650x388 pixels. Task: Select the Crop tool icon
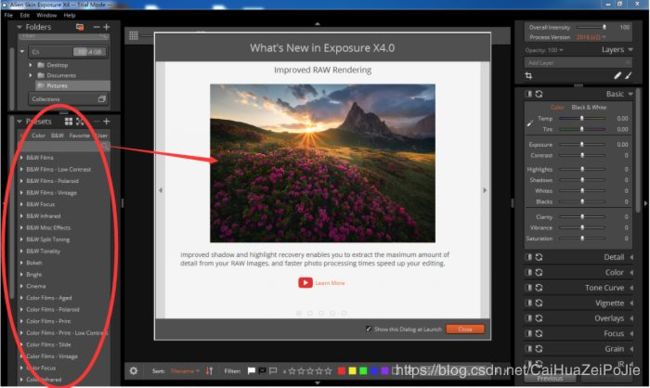529,75
